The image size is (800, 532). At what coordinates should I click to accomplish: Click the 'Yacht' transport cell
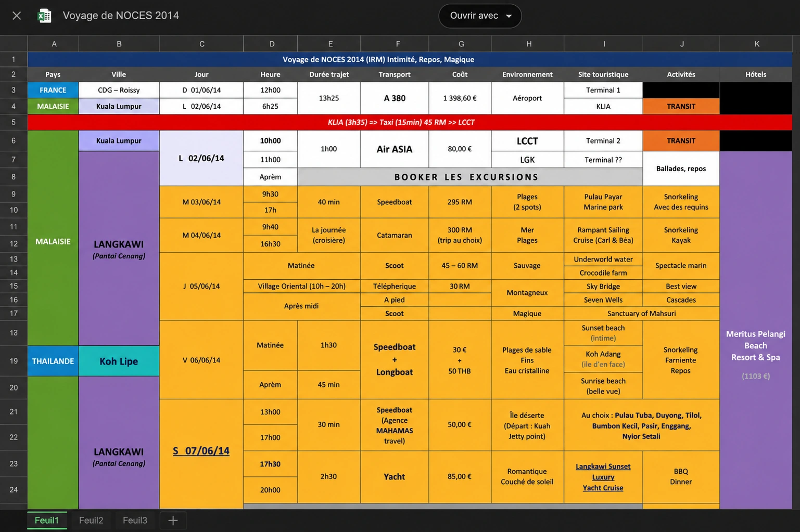click(395, 476)
